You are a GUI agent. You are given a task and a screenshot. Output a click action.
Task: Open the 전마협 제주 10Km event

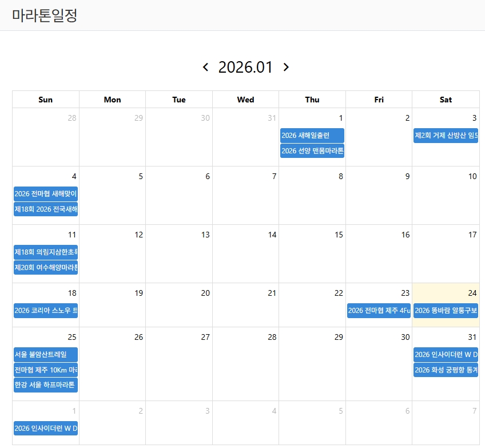click(x=46, y=370)
